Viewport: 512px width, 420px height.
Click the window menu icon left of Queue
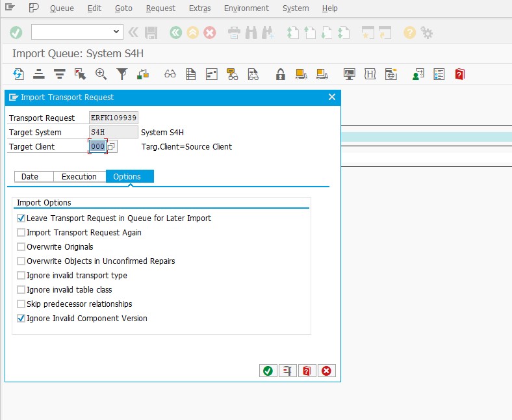click(x=10, y=7)
